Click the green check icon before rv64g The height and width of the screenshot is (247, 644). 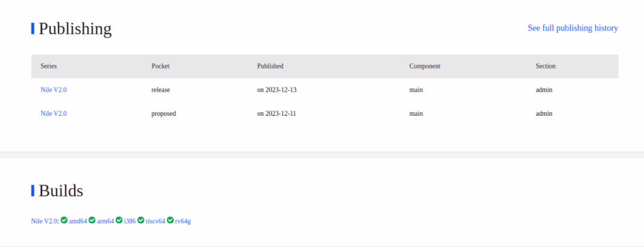(170, 220)
